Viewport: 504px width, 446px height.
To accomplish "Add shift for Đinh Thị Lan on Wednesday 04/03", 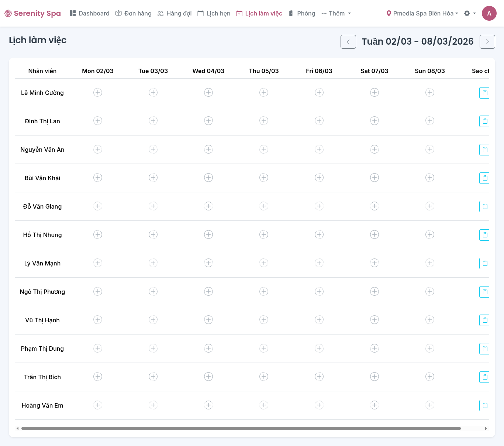I will tap(208, 121).
